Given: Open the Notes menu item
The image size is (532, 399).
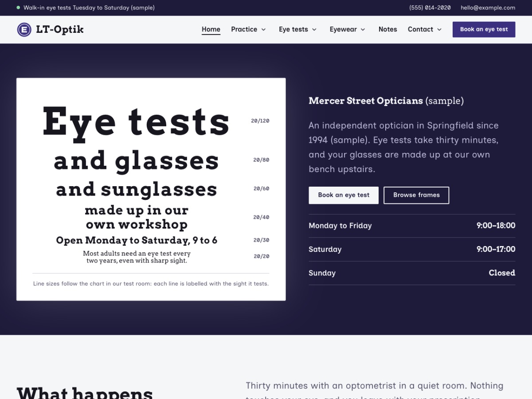Looking at the screenshot, I should point(388,29).
